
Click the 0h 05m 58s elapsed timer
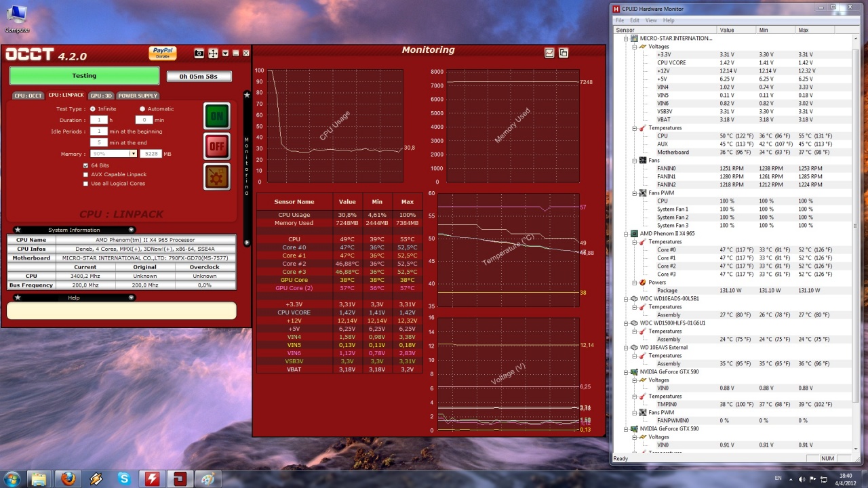pyautogui.click(x=199, y=77)
